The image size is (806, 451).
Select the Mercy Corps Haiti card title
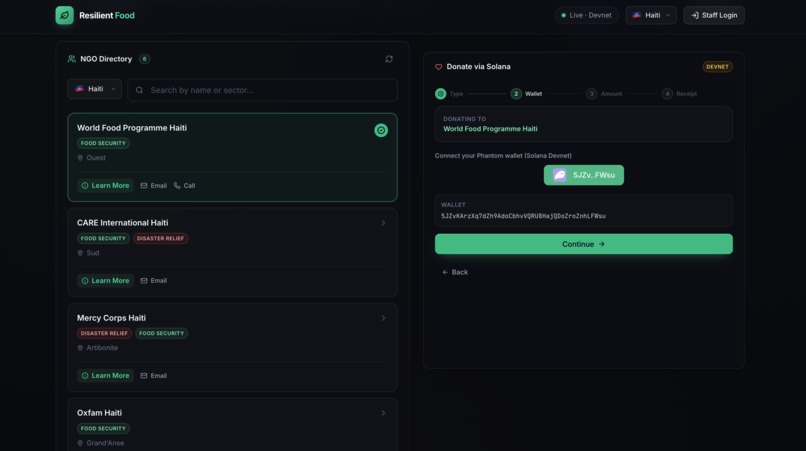pyautogui.click(x=111, y=318)
